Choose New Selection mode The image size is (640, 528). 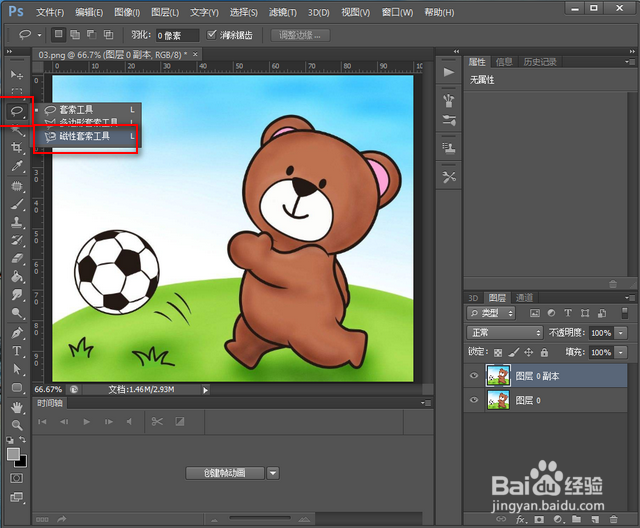59,34
